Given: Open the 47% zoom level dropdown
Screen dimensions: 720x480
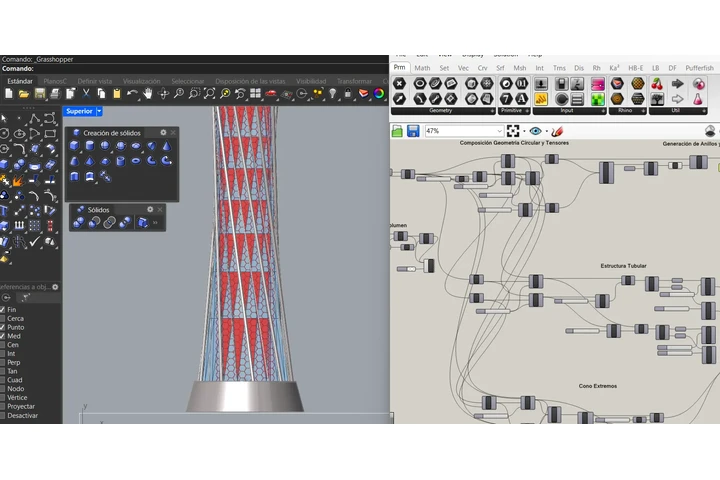Looking at the screenshot, I should 499,131.
